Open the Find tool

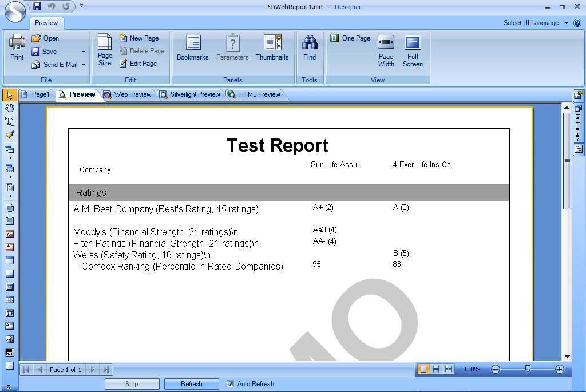pyautogui.click(x=310, y=48)
